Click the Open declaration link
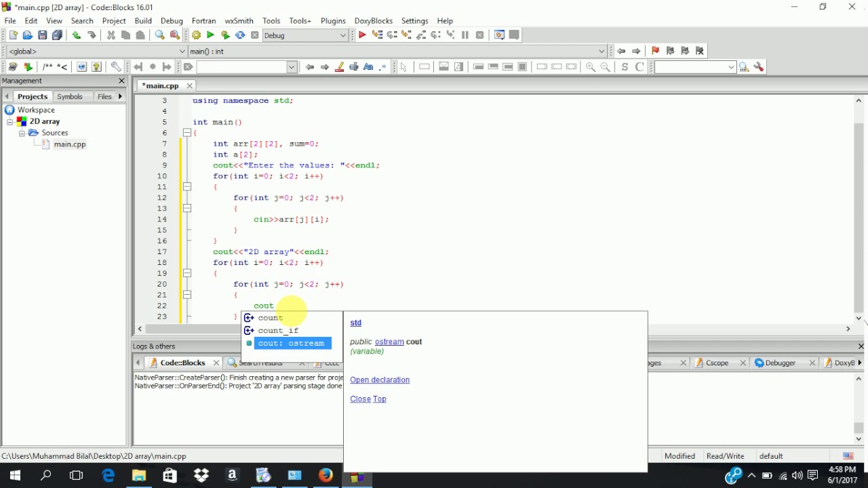 pos(380,380)
